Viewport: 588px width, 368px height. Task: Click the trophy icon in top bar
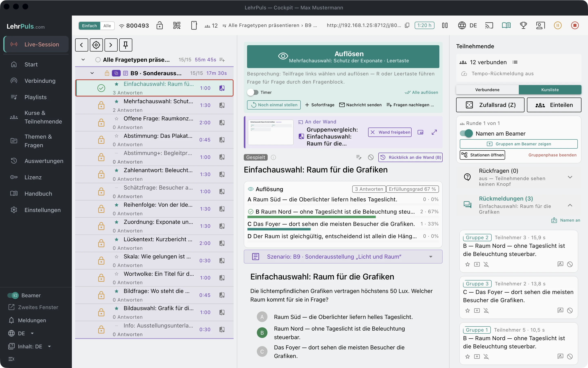pyautogui.click(x=523, y=25)
